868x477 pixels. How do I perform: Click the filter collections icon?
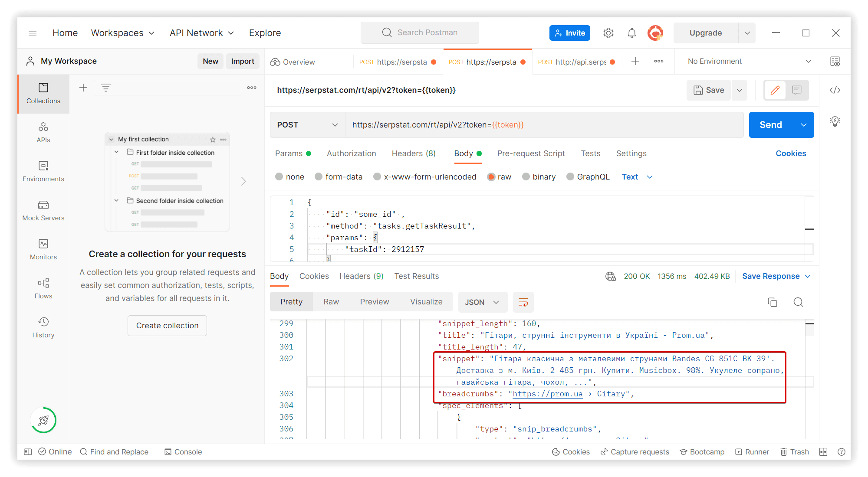click(106, 88)
